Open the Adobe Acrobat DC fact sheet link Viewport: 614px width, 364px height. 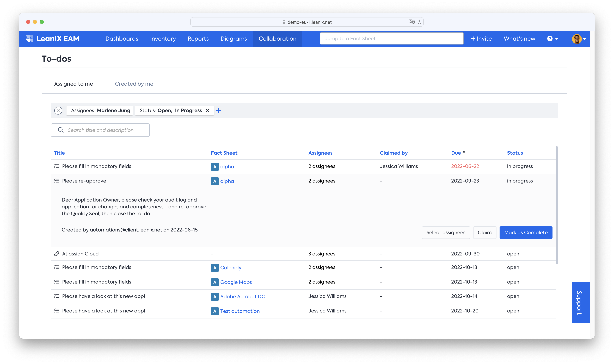coord(242,297)
